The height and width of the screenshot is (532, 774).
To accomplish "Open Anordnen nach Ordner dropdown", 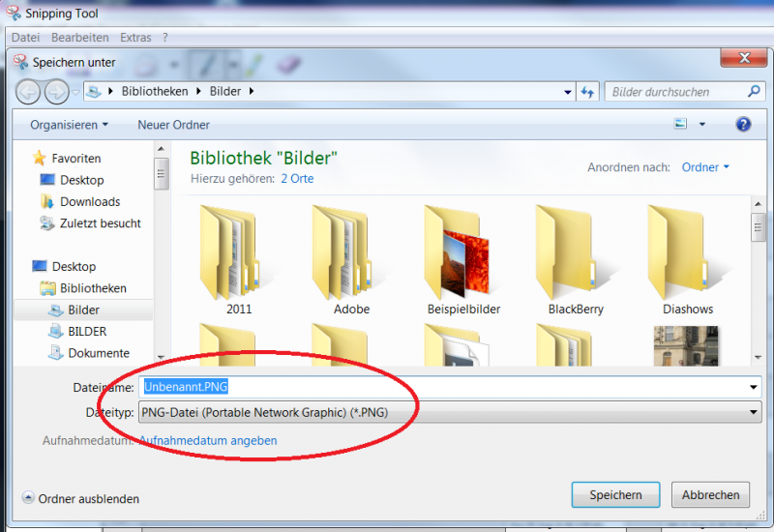I will click(705, 167).
